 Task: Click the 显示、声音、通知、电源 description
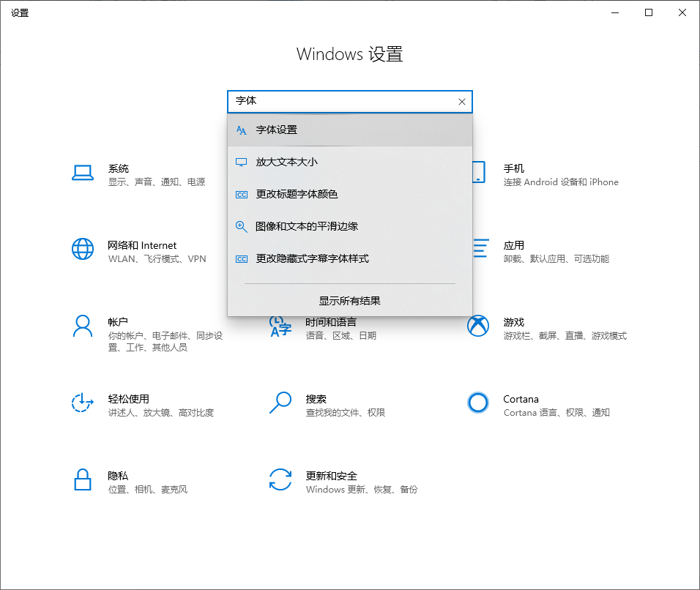click(157, 182)
